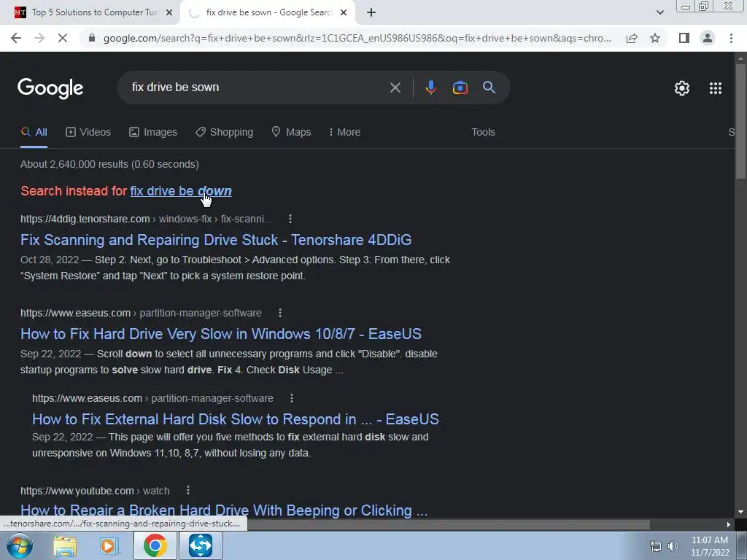Click the browser back arrow

click(x=16, y=38)
